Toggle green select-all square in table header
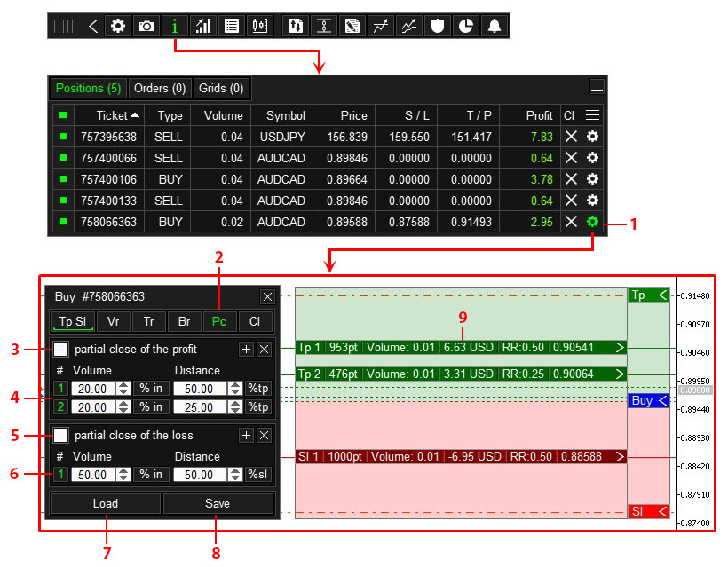This screenshot has width=728, height=567. click(63, 115)
